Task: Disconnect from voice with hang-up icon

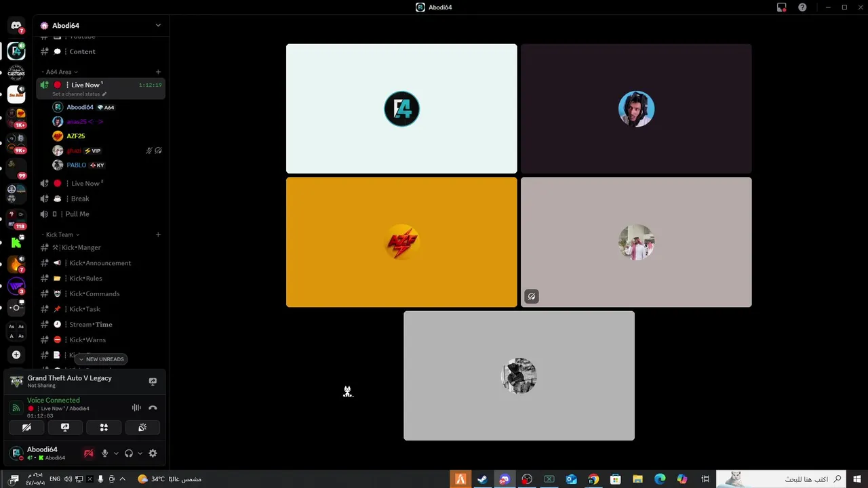Action: 153,408
